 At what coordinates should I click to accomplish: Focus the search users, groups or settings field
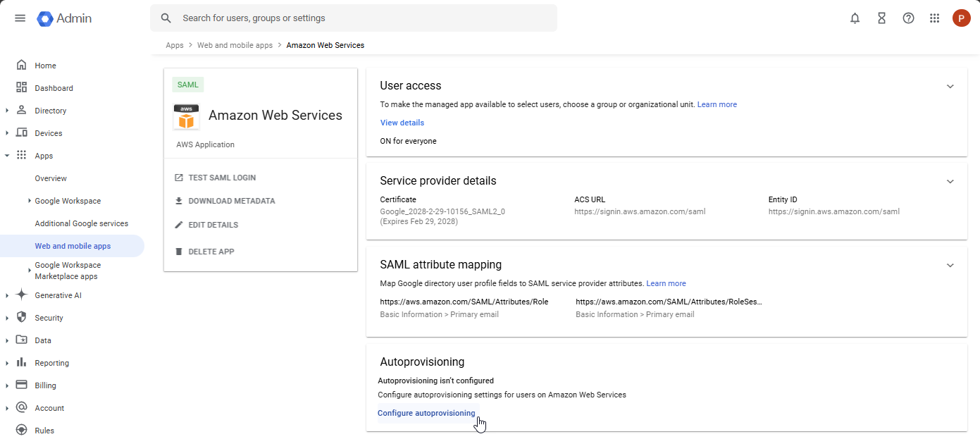pyautogui.click(x=354, y=18)
